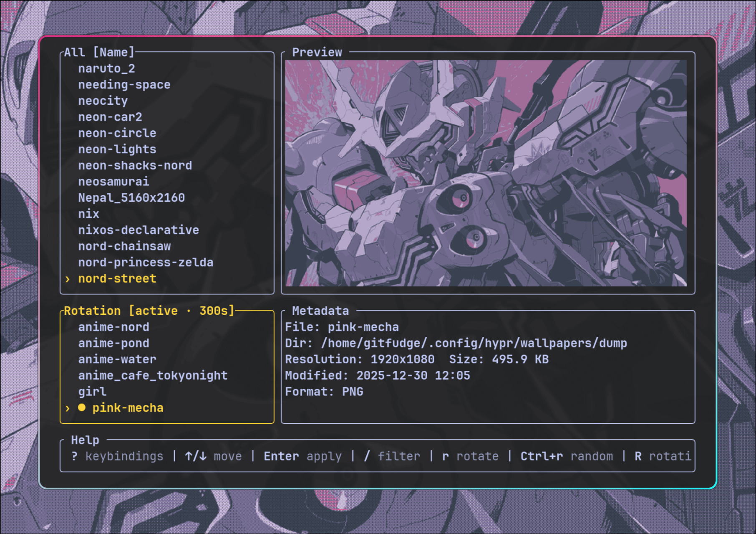This screenshot has height=534, width=756.
Task: Click the arrow marker next to nord-street
Action: point(68,279)
